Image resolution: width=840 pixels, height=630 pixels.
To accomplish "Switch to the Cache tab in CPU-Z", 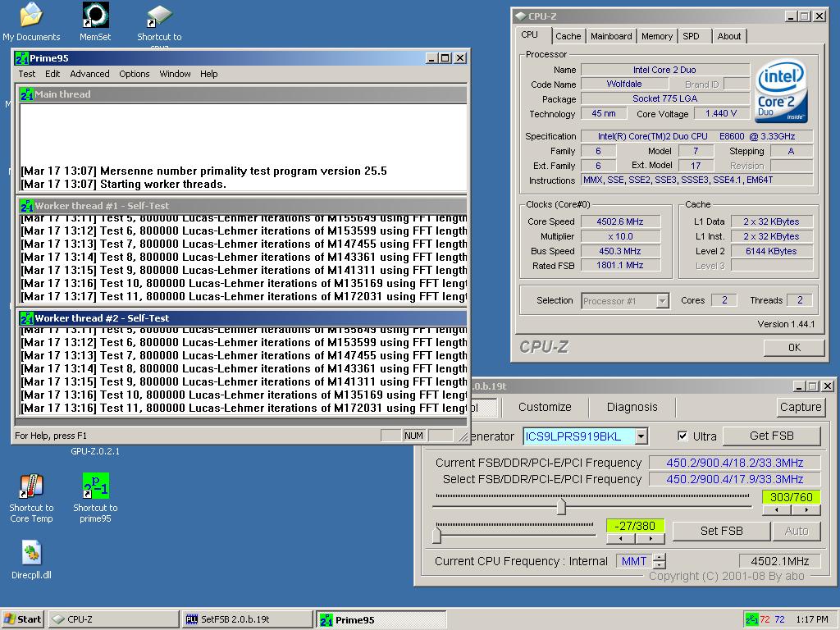I will pos(568,36).
